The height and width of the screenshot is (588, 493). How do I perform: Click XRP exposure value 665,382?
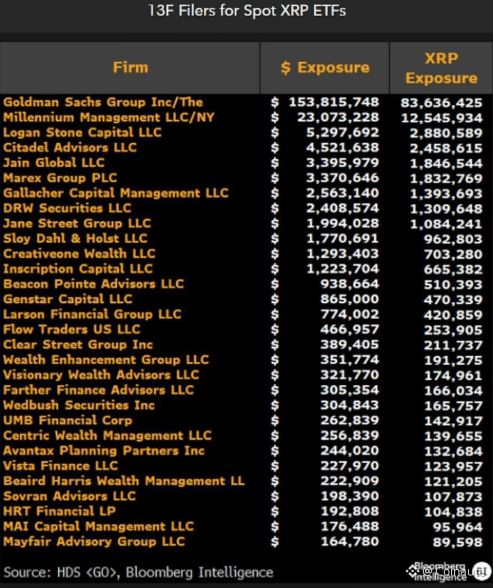[x=453, y=270]
